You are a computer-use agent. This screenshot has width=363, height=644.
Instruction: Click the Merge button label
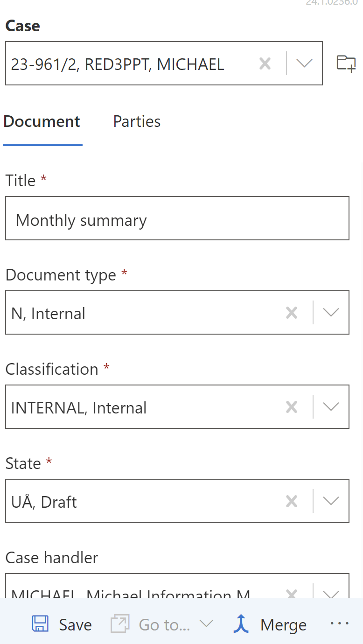(283, 624)
